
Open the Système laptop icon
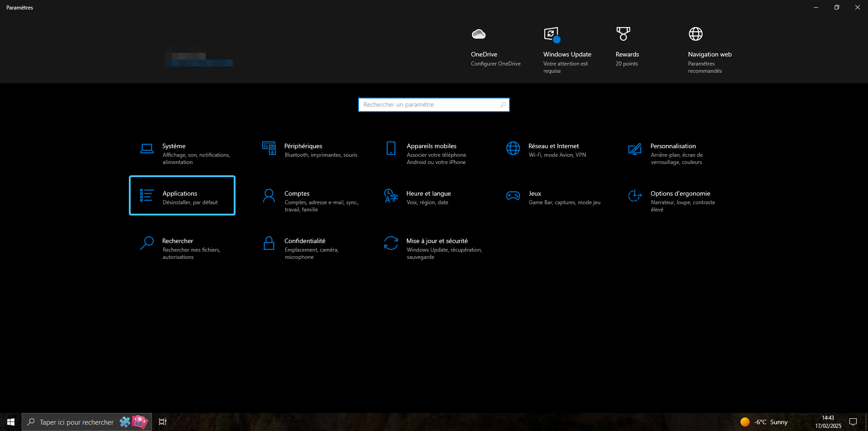(x=146, y=149)
